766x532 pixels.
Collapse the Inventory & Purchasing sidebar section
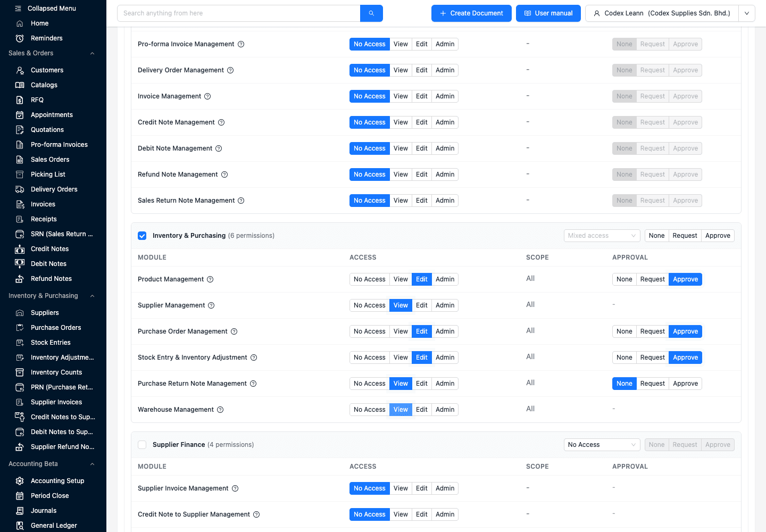tap(92, 296)
